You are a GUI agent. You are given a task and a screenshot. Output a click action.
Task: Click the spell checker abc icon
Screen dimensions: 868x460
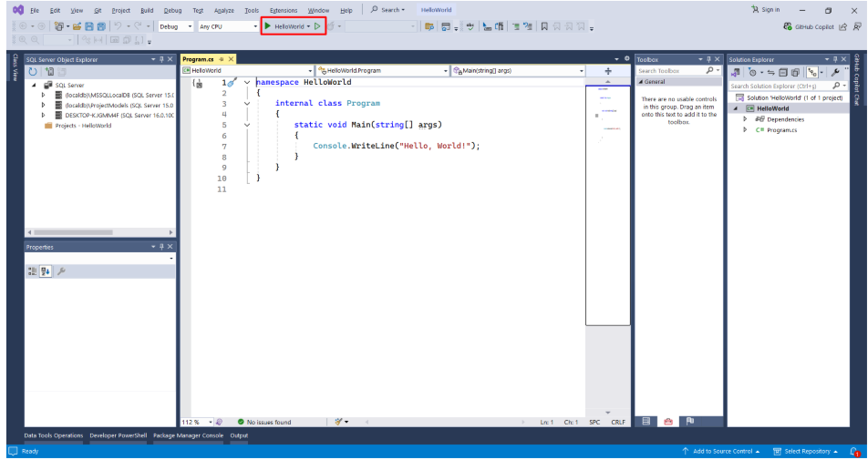470,26
